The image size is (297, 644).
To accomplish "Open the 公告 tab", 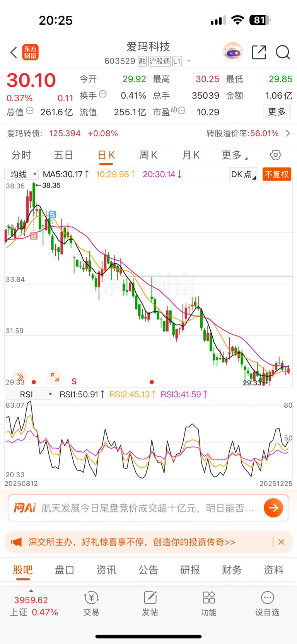I will click(x=148, y=570).
